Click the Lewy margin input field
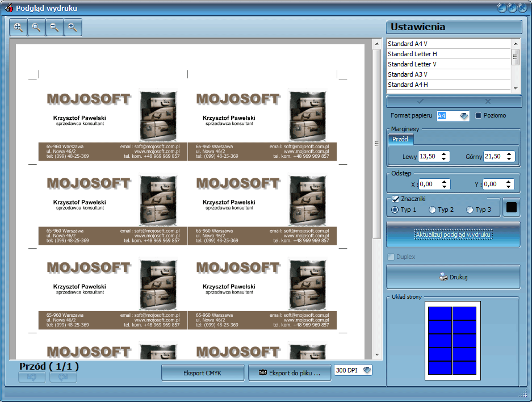This screenshot has width=532, height=402. (429, 156)
